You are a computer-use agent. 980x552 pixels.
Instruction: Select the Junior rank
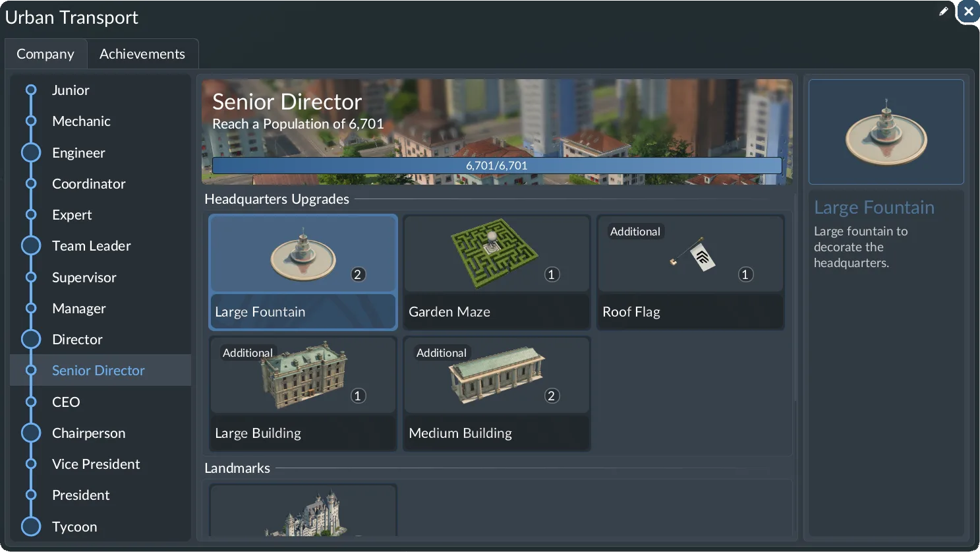[100, 90]
